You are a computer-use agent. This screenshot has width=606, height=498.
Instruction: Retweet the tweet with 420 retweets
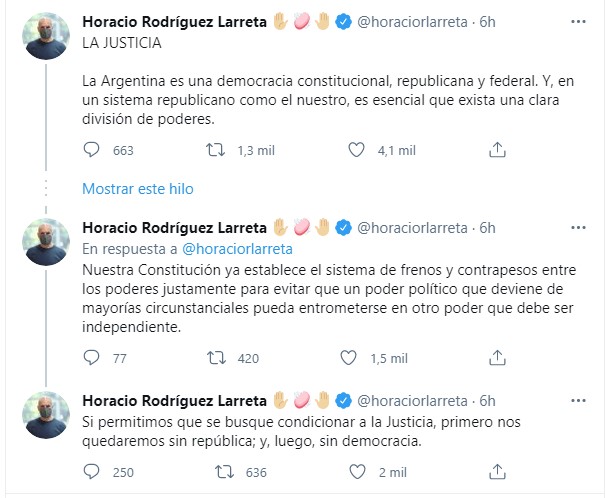point(214,357)
